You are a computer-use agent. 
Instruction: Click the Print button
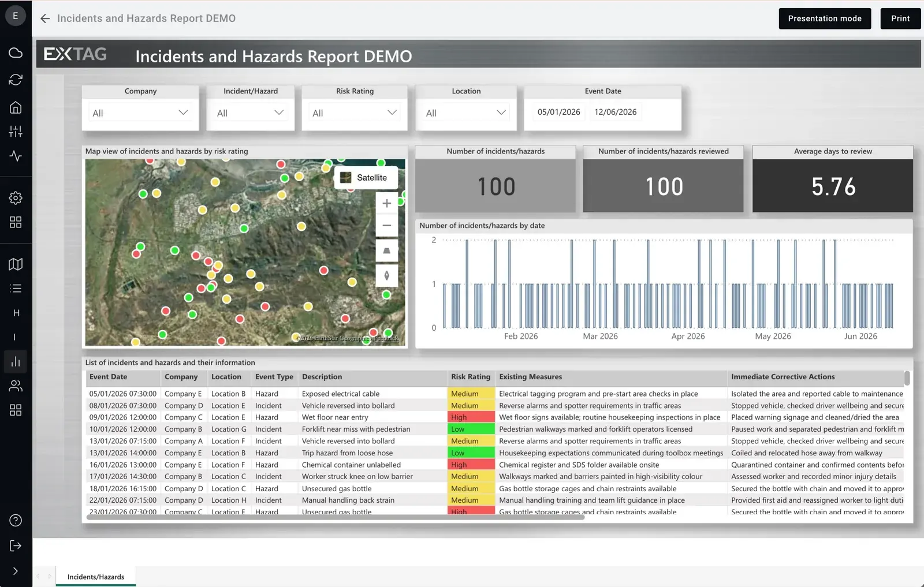coord(900,18)
